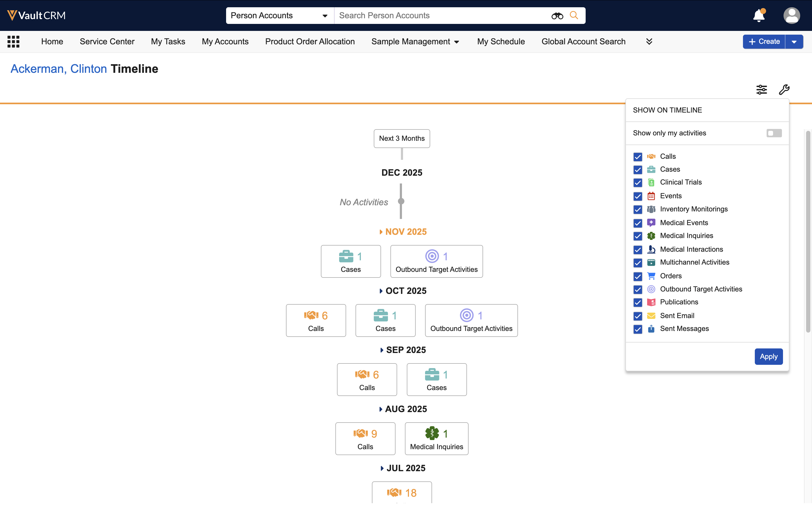This screenshot has height=508, width=812.
Task: Uncheck the Sent Email checkbox
Action: [x=637, y=316]
